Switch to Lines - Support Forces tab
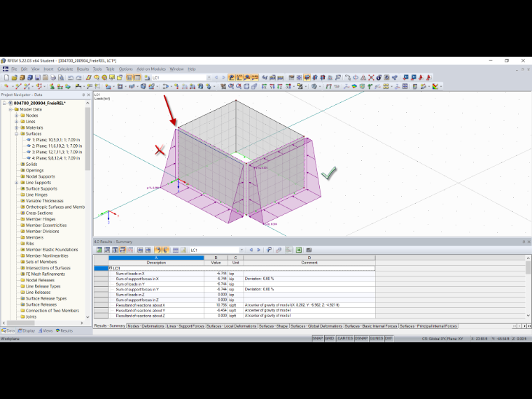The image size is (532, 399). click(185, 326)
